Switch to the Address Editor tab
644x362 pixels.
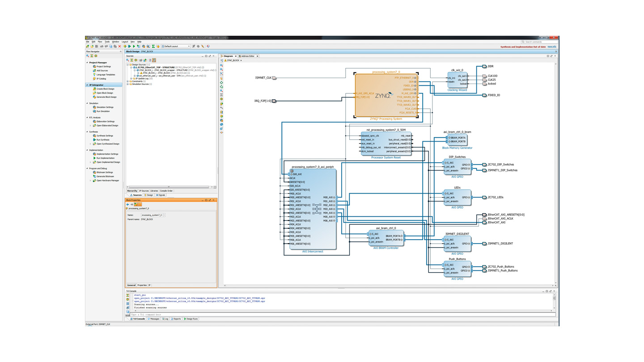click(247, 56)
